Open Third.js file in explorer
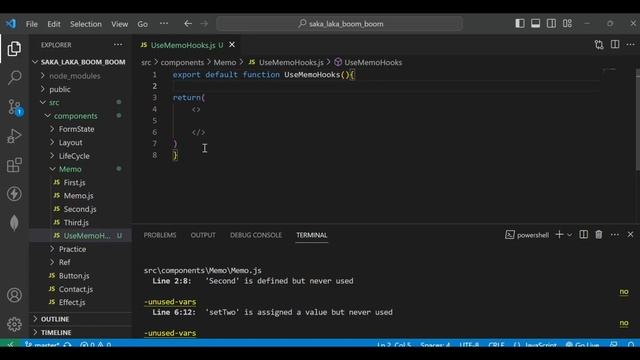The image size is (640, 360). coord(80,222)
